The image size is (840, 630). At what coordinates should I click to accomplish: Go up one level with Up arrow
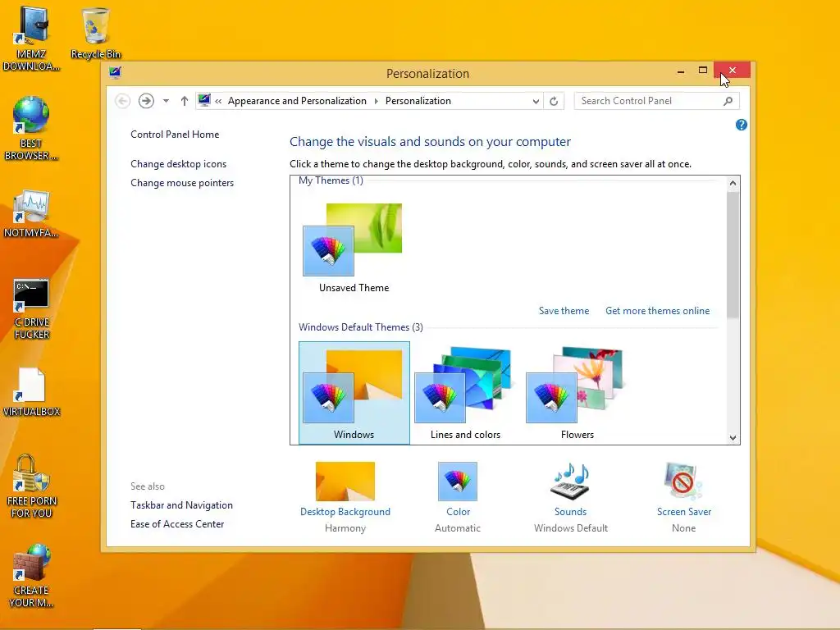pos(185,101)
